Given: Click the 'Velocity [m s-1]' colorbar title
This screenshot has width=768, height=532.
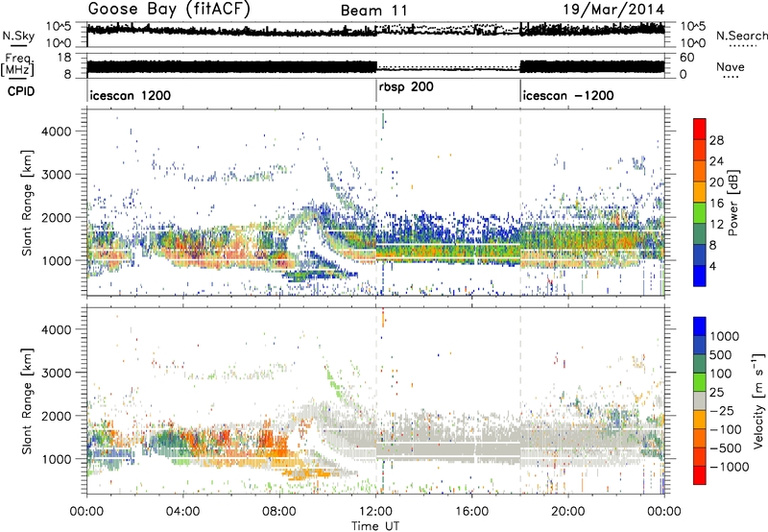Looking at the screenshot, I should click(758, 400).
